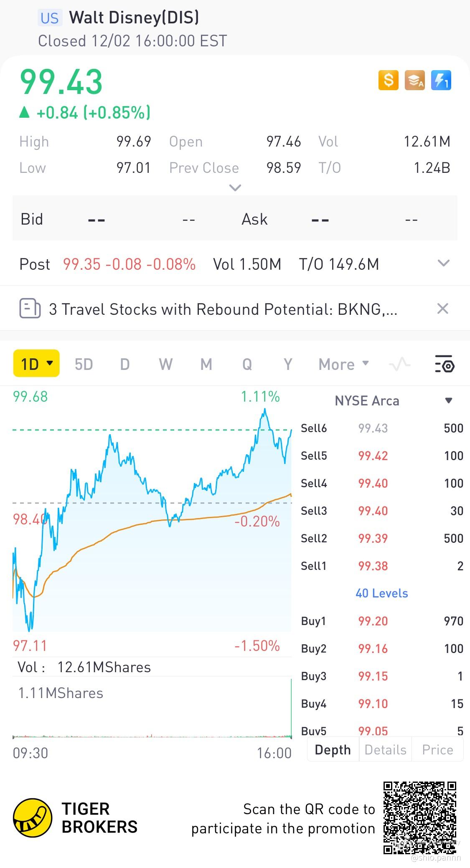Switch to the Price tab
The width and height of the screenshot is (470, 868).
click(x=437, y=750)
